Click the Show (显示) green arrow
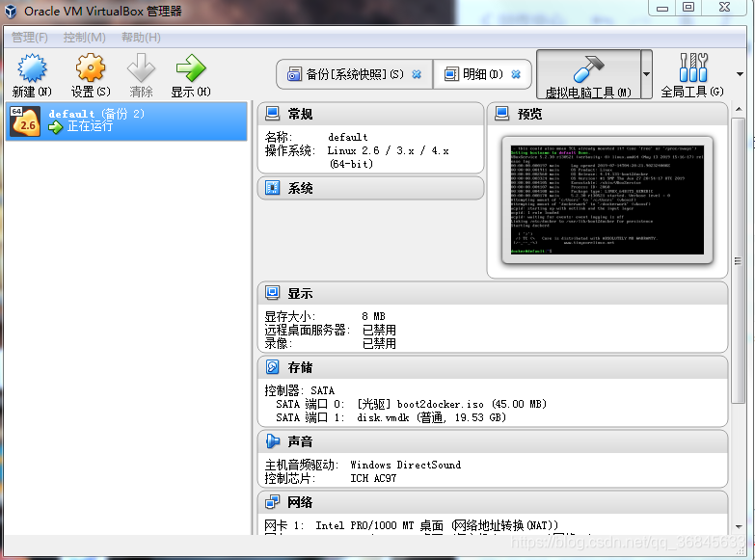 click(x=191, y=67)
